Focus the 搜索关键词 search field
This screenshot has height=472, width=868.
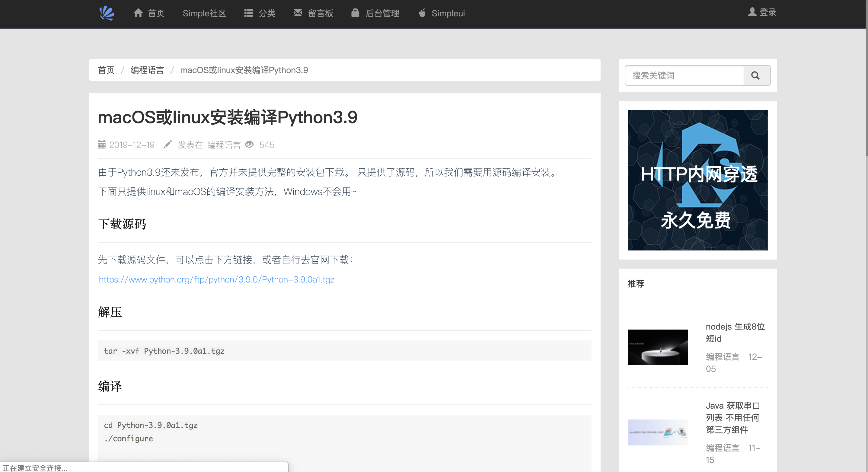click(684, 75)
